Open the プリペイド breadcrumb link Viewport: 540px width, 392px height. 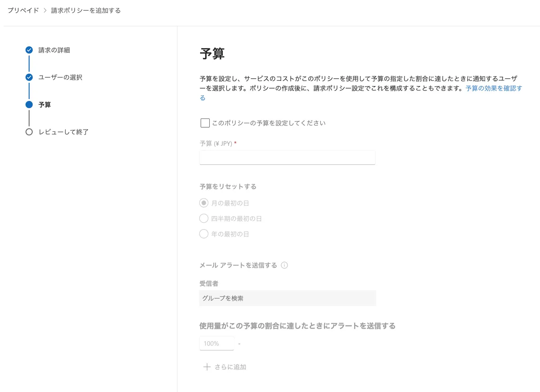23,10
